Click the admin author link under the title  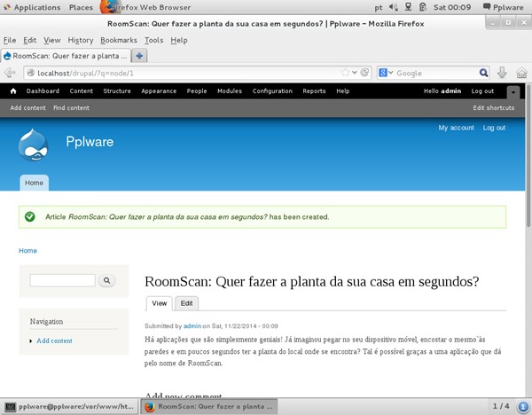(x=192, y=325)
